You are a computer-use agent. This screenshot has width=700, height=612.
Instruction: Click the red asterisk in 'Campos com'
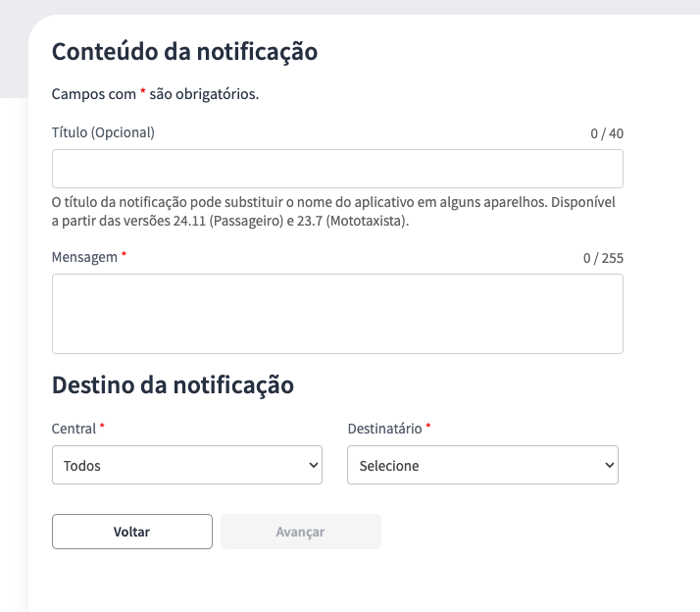click(143, 94)
